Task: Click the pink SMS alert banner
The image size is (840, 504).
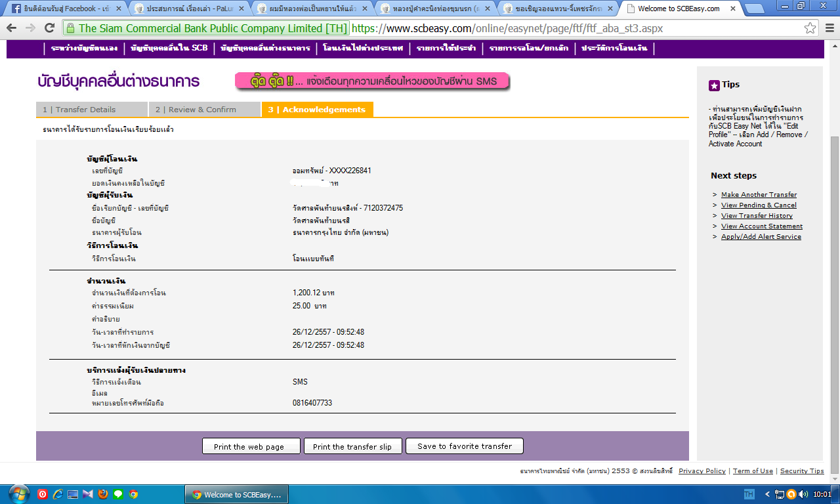Action: click(372, 81)
